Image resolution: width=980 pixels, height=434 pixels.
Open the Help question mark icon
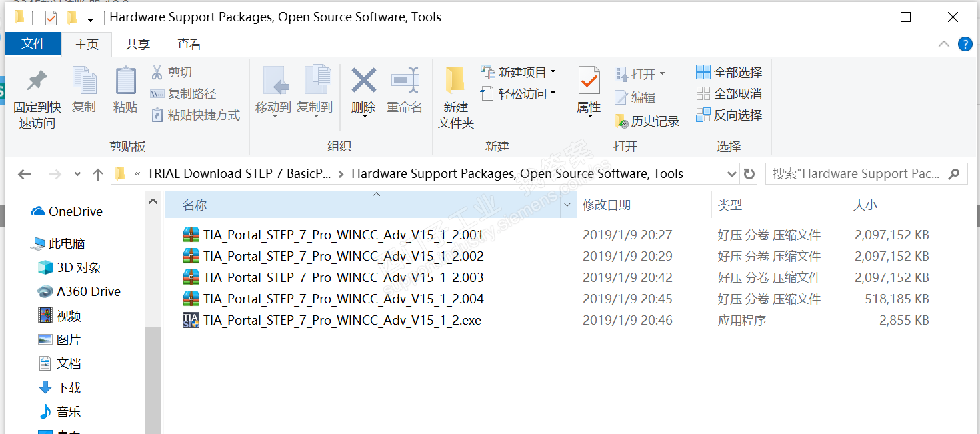(x=965, y=44)
